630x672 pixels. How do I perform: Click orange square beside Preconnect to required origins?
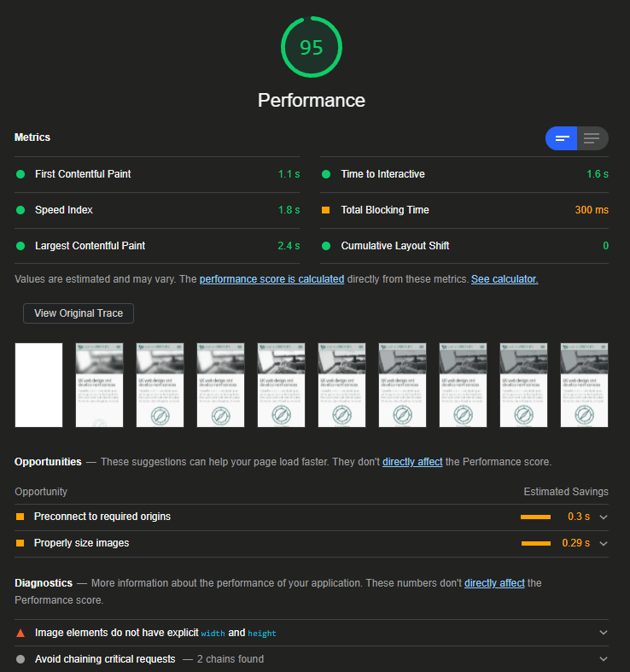click(20, 517)
